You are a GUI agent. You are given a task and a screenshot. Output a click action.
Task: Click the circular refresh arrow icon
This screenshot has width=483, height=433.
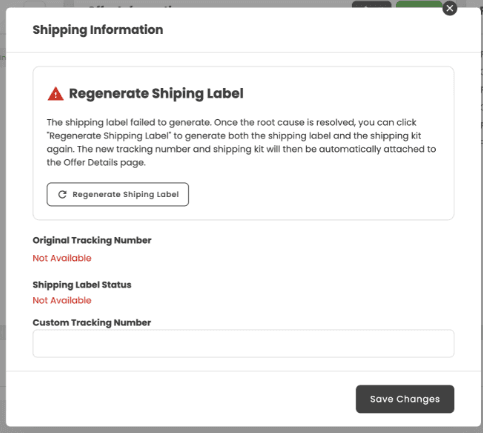pos(62,194)
